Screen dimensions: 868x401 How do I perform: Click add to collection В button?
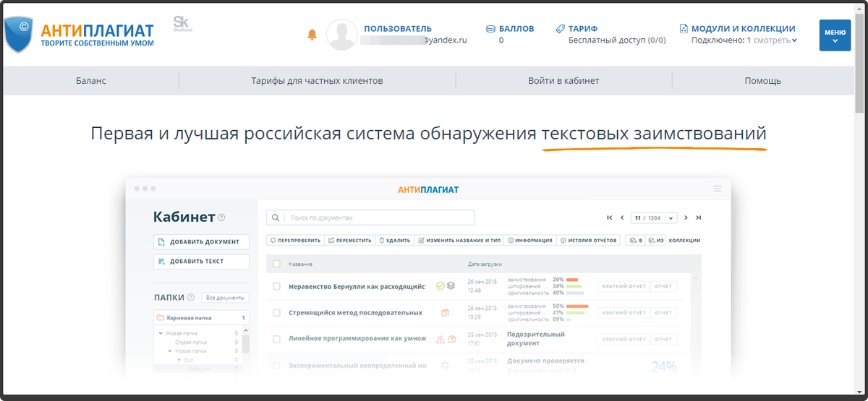click(636, 240)
